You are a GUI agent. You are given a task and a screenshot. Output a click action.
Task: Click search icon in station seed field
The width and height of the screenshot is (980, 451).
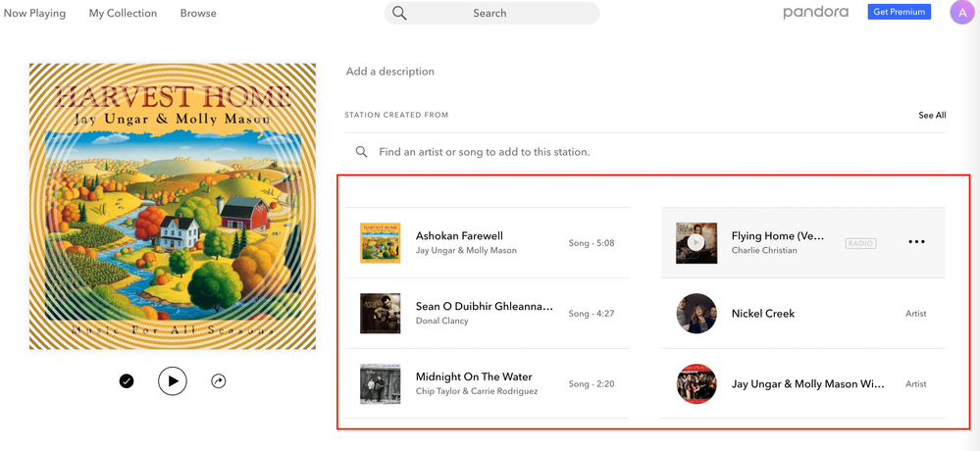[362, 152]
